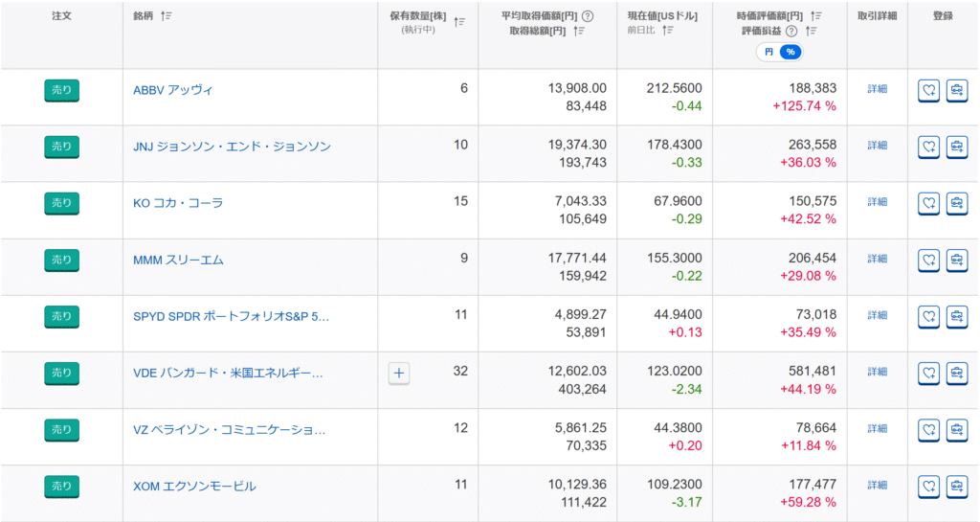980x522 pixels.
Task: Select XOM current price 109.2300
Action: pyautogui.click(x=675, y=485)
